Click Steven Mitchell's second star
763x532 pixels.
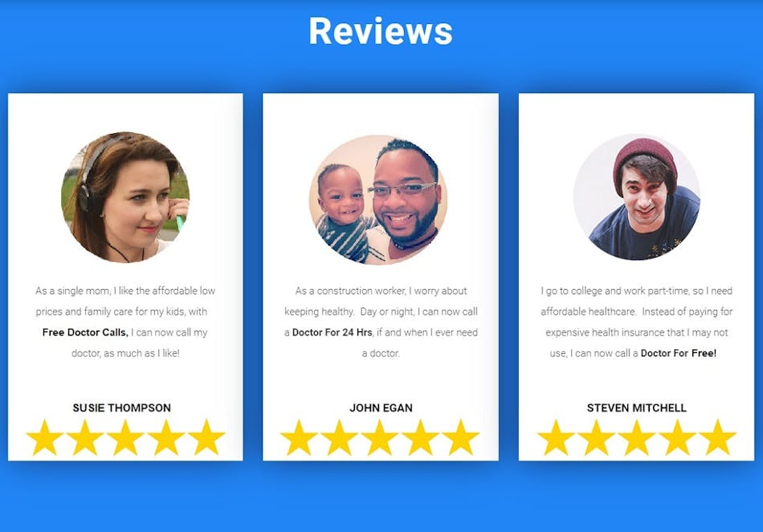pyautogui.click(x=596, y=437)
